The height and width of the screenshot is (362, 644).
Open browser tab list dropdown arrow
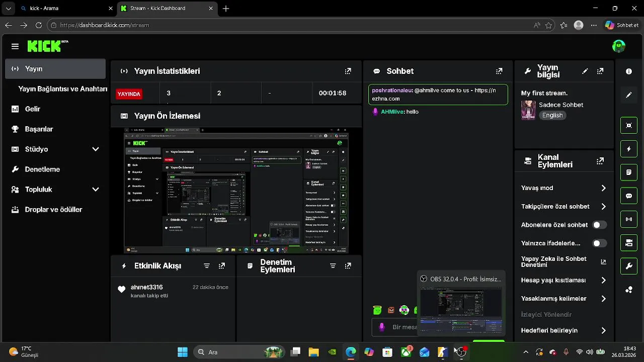tap(8, 9)
